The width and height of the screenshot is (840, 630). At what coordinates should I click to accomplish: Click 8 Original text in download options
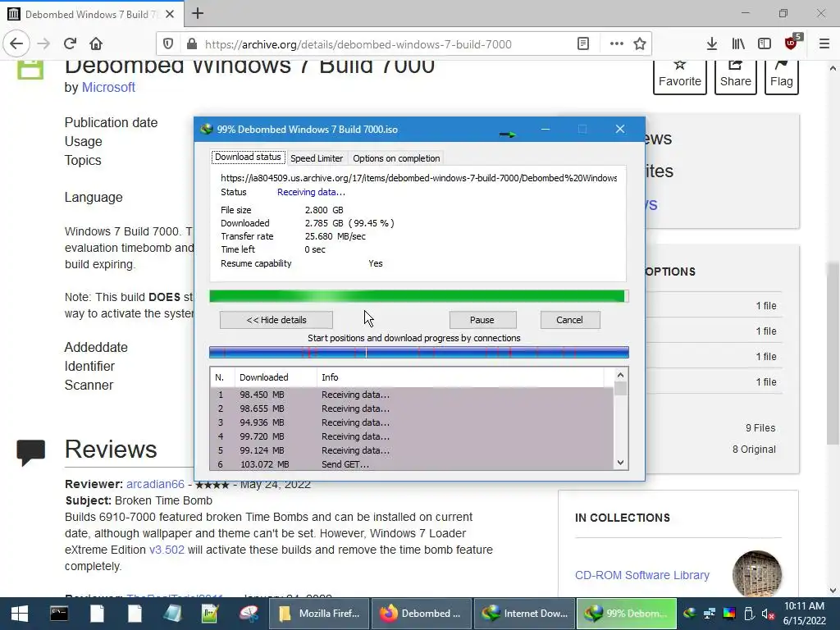pyautogui.click(x=754, y=450)
